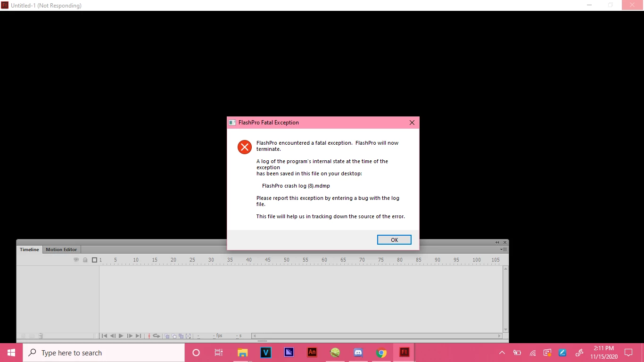
Task: Click OK in the Fatal Exception dialog
Action: (394, 240)
